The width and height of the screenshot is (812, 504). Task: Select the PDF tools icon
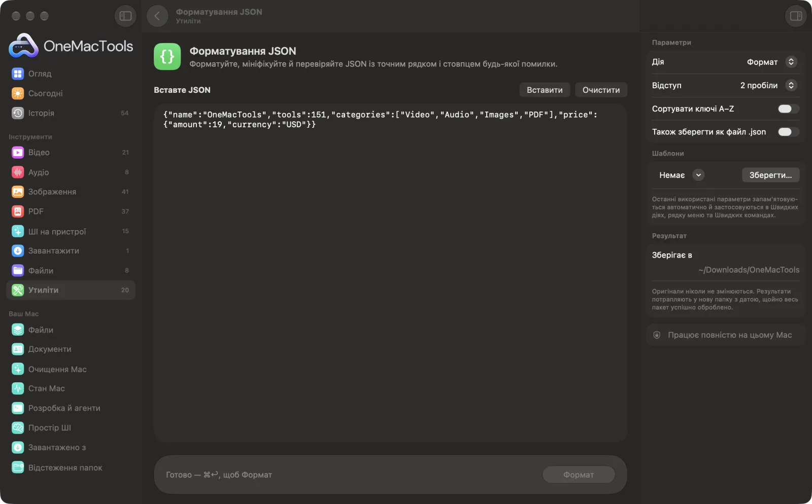tap(18, 211)
